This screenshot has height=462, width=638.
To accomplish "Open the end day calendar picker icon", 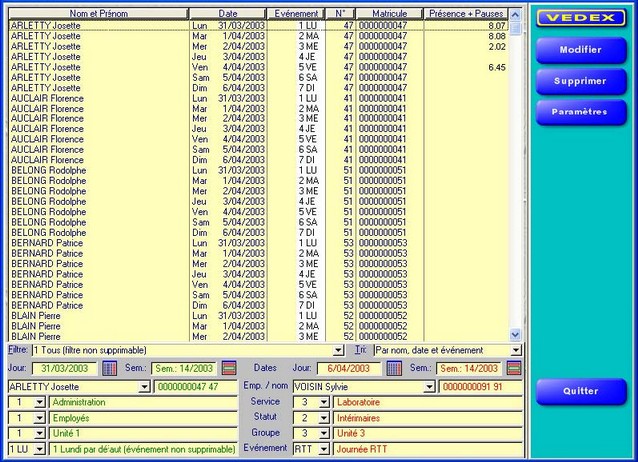I will [x=394, y=368].
